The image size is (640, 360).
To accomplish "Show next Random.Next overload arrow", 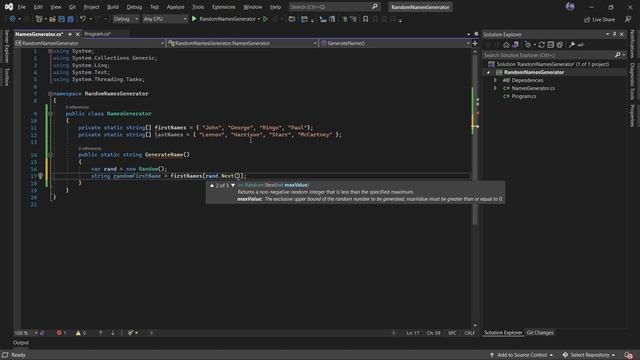I will (233, 185).
